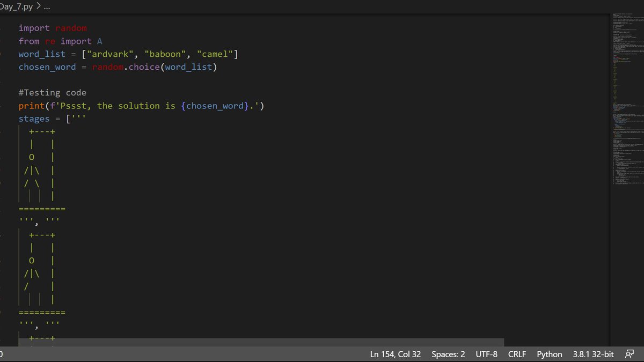
Task: Click the 're' module name in the from-import line
Action: tap(50, 41)
